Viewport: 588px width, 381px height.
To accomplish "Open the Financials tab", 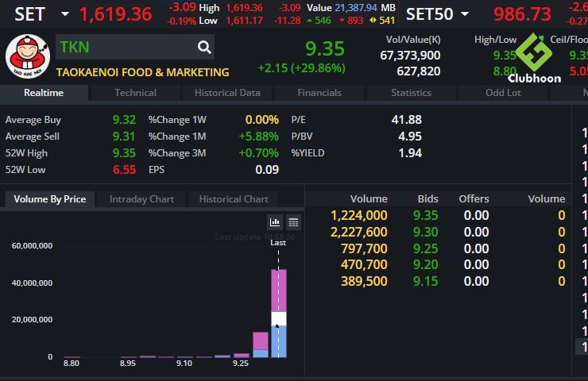I will point(319,93).
